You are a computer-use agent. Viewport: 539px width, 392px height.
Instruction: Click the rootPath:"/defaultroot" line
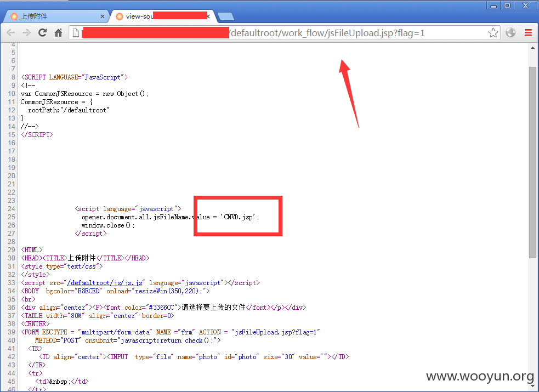[69, 110]
